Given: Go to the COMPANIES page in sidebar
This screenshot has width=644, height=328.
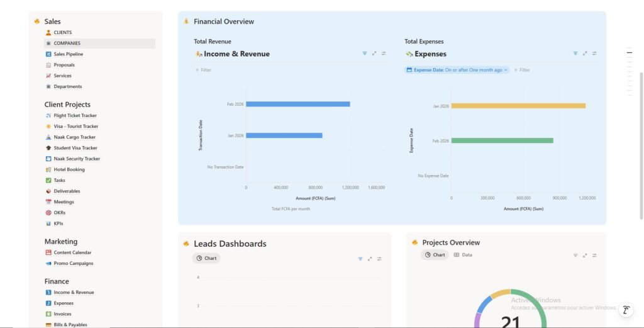Looking at the screenshot, I should point(67,43).
